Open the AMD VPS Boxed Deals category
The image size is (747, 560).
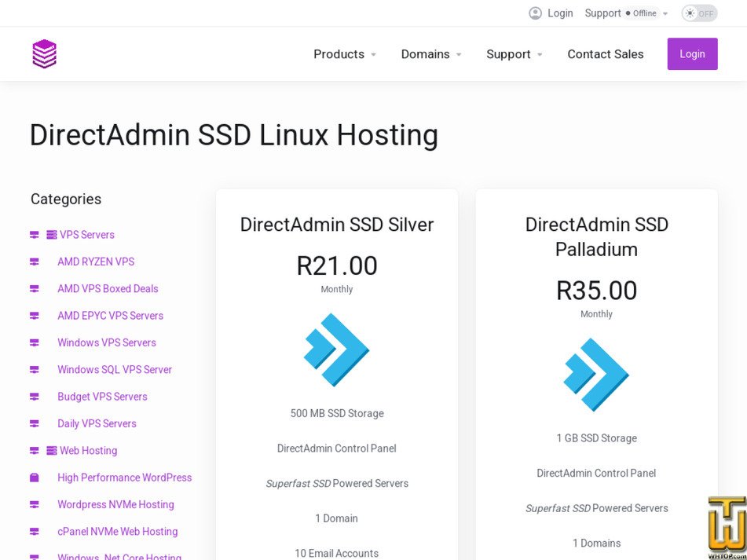pos(108,288)
